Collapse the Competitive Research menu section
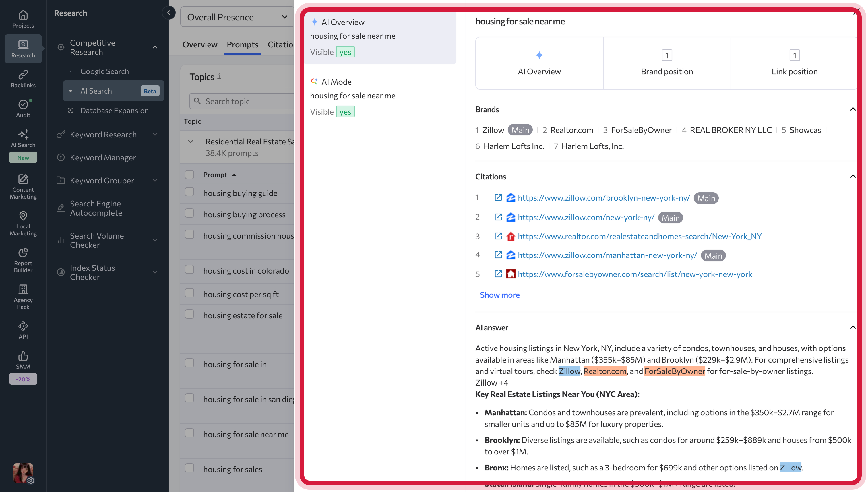Screen dimensions: 868x492 [155, 47]
